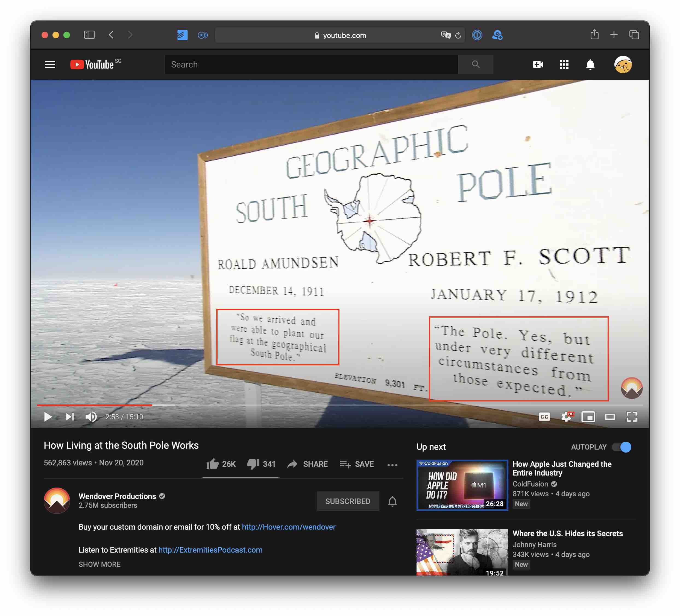Save the video to a playlist
680x616 pixels.
click(356, 464)
